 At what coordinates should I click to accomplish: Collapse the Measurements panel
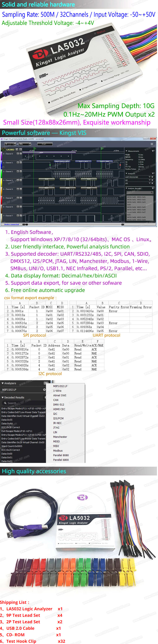(126, 151)
